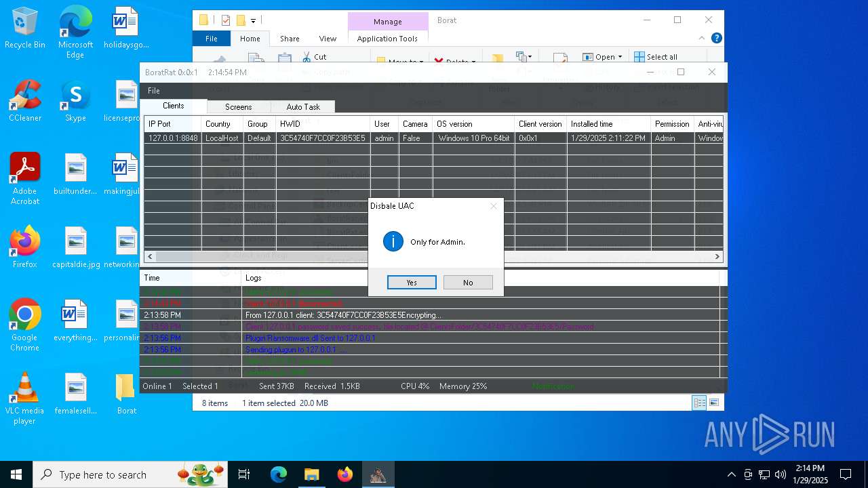
Task: Click the Windows 10 Pro 64bit cell
Action: tap(473, 138)
